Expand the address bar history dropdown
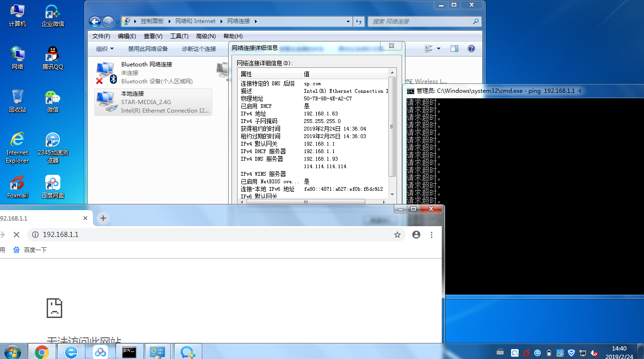The width and height of the screenshot is (644, 359). click(348, 22)
